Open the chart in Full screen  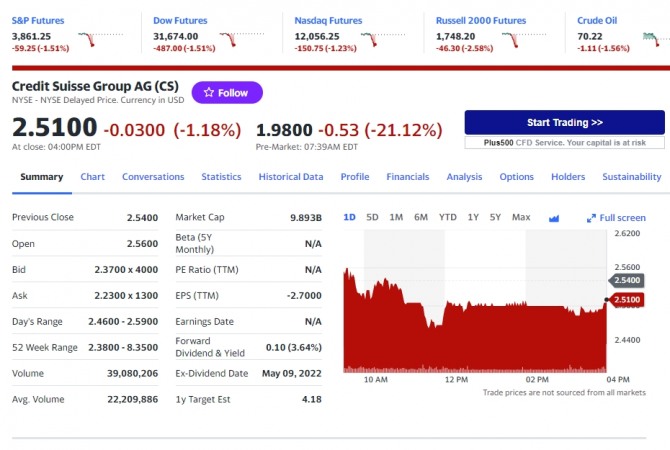[x=616, y=218]
